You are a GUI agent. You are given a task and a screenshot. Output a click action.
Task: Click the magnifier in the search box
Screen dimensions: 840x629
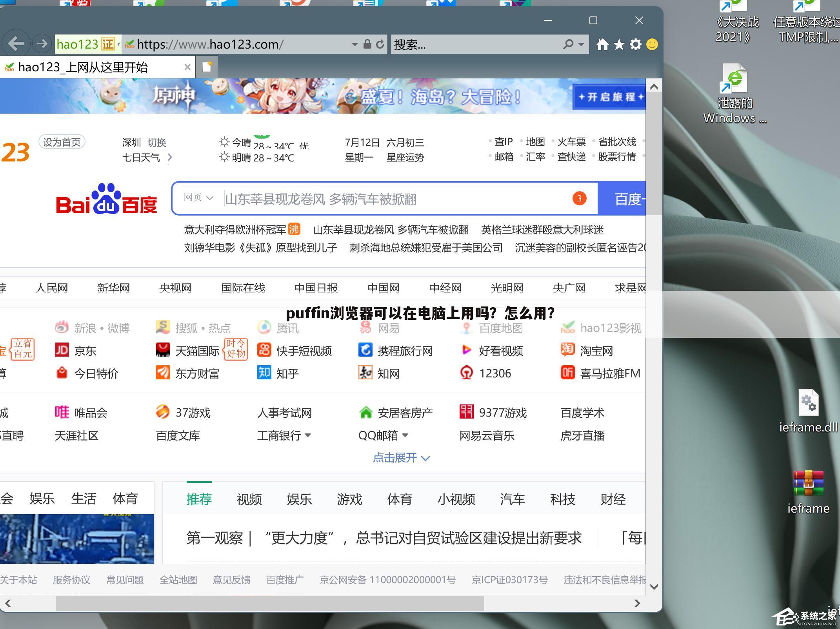pyautogui.click(x=568, y=44)
